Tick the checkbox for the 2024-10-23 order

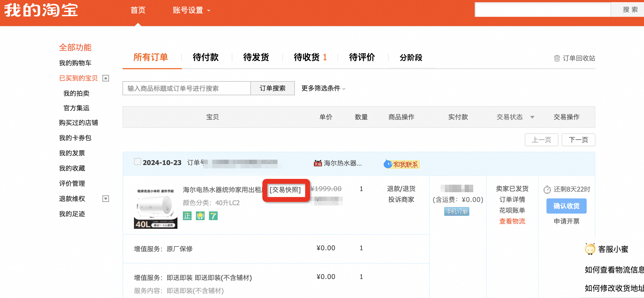[137, 162]
